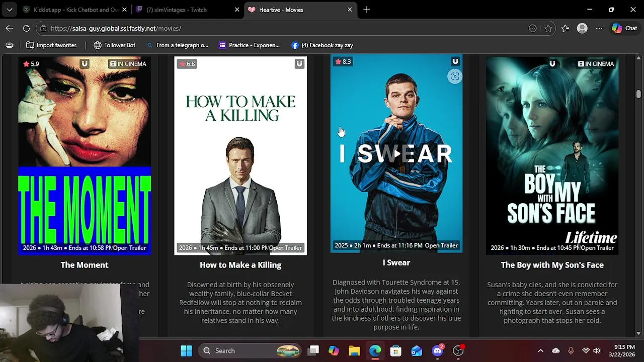The height and width of the screenshot is (362, 644).
Task: Click the bookmark badge on How to Make a Killing poster
Action: pyautogui.click(x=299, y=64)
